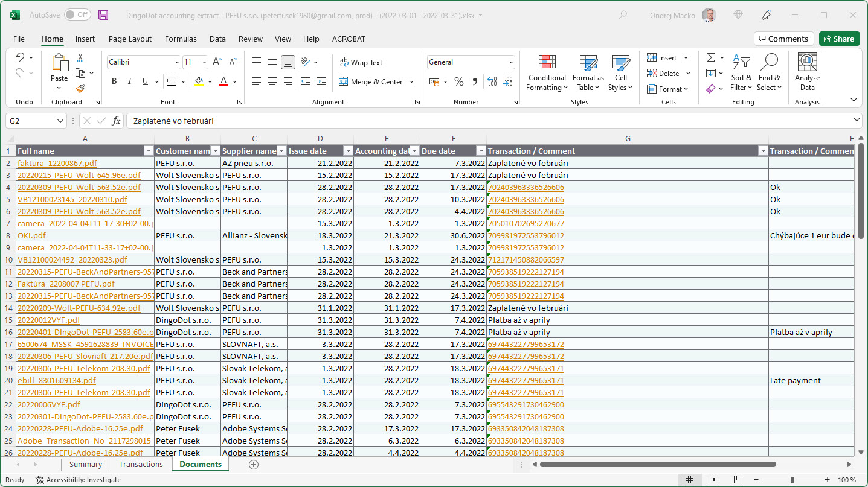Click the Insert Function fx icon
868x487 pixels.
(116, 121)
